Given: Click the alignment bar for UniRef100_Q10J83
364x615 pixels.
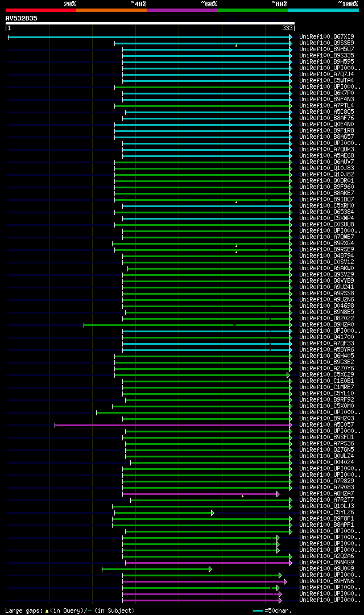Looking at the screenshot, I should click(x=203, y=168).
